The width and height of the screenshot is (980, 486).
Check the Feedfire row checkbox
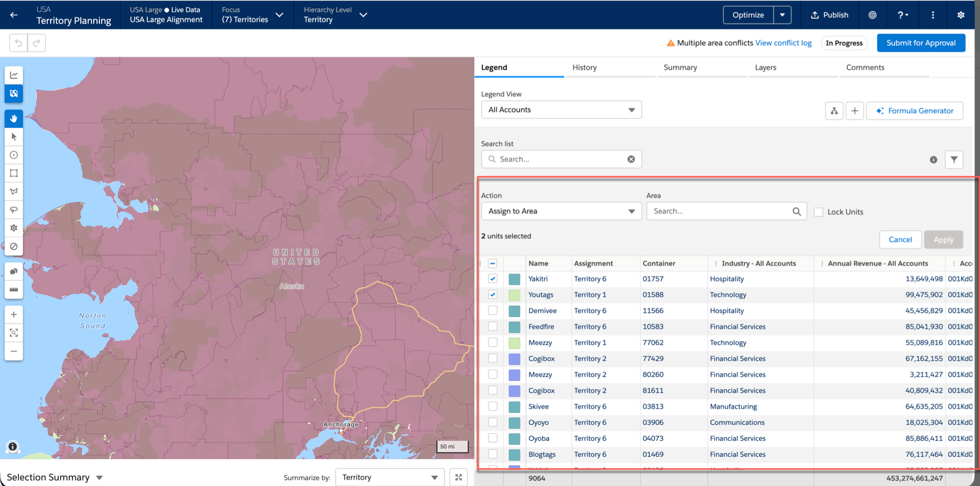pos(492,326)
